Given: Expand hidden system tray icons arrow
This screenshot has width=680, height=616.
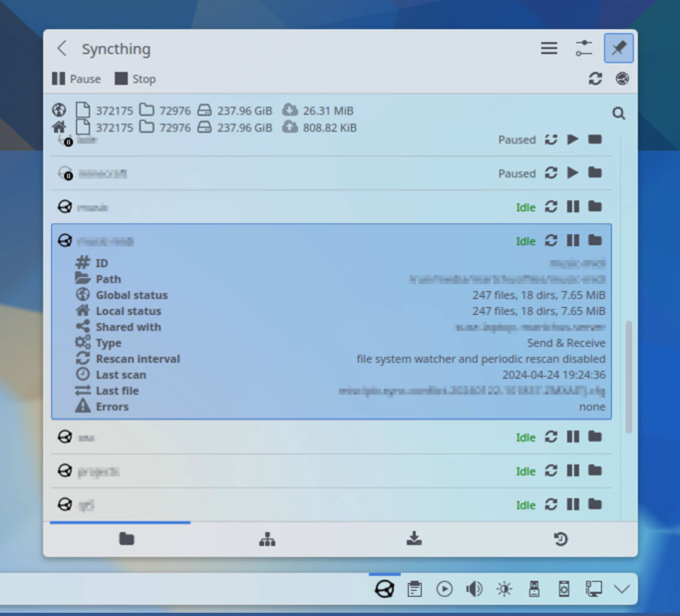Looking at the screenshot, I should coord(622,589).
